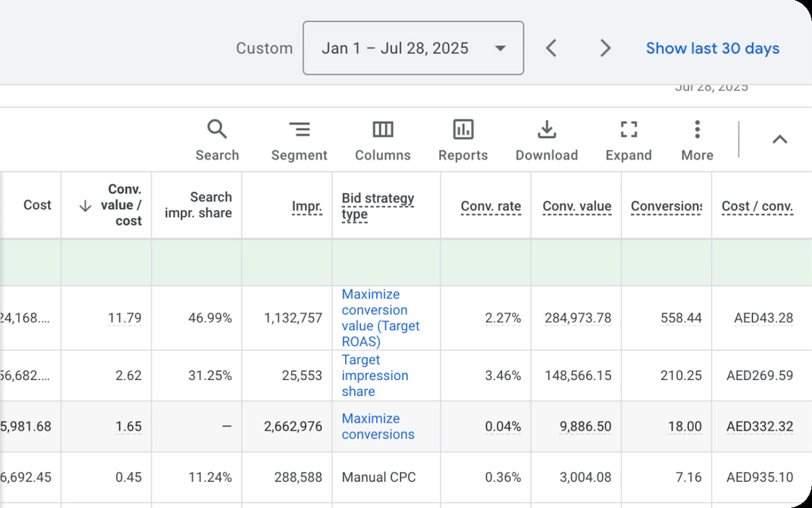Click the sort arrow in Conv. value / cost header

(x=85, y=206)
